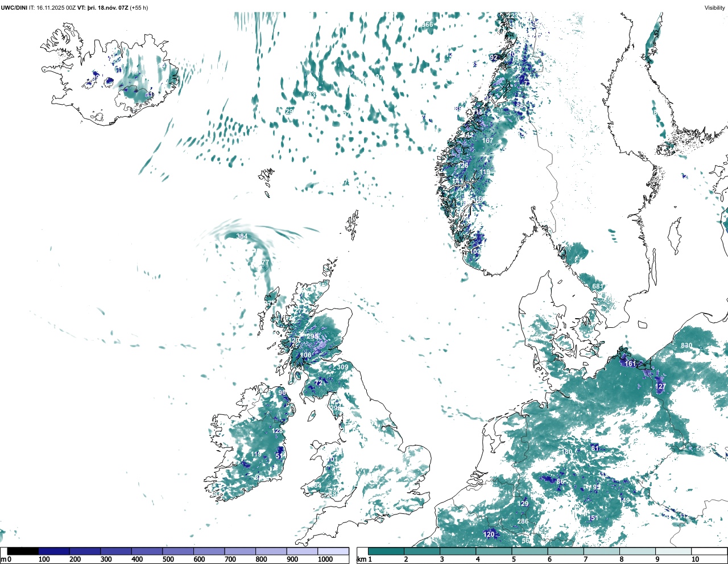Click the '286' value in eastern France

click(523, 521)
